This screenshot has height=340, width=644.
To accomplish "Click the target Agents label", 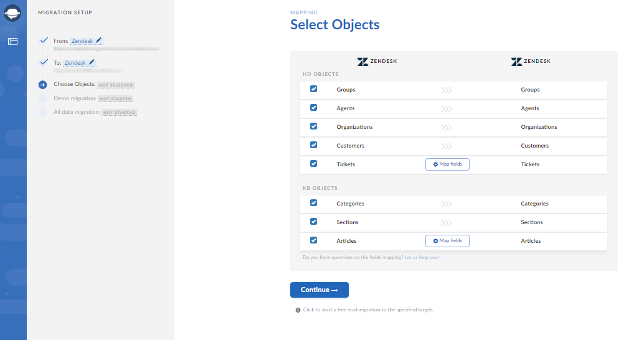I will [x=530, y=108].
